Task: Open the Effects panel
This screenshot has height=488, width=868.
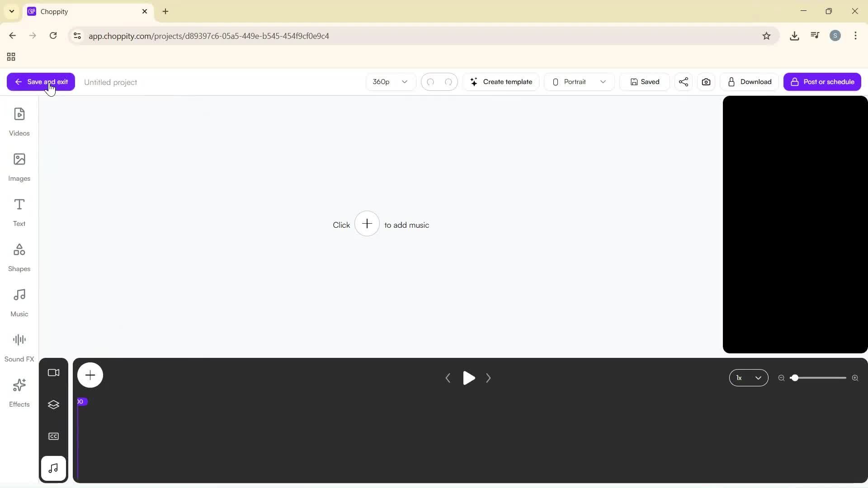Action: tap(19, 392)
